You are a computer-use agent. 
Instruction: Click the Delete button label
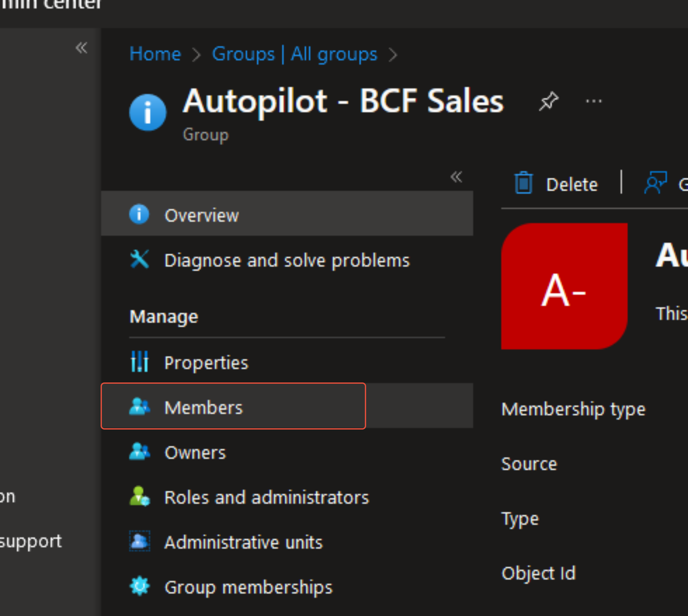click(572, 185)
